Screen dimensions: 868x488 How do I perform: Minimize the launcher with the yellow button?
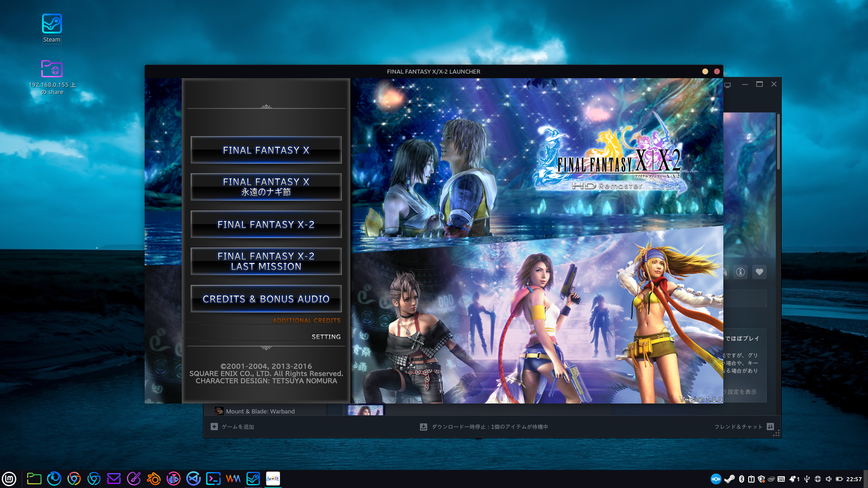[705, 71]
